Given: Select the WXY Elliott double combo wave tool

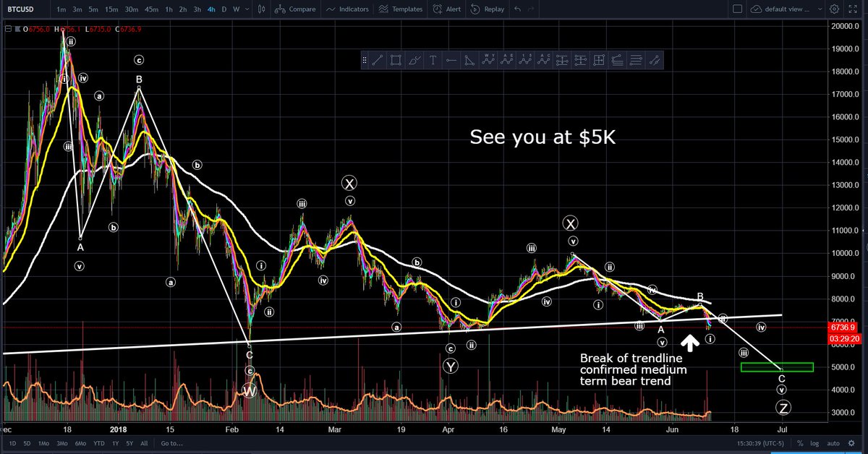Looking at the screenshot, I should click(488, 61).
